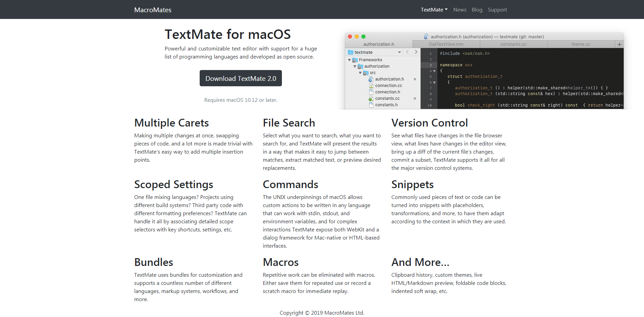
Task: Click the yellow minimize window dot
Action: (357, 37)
